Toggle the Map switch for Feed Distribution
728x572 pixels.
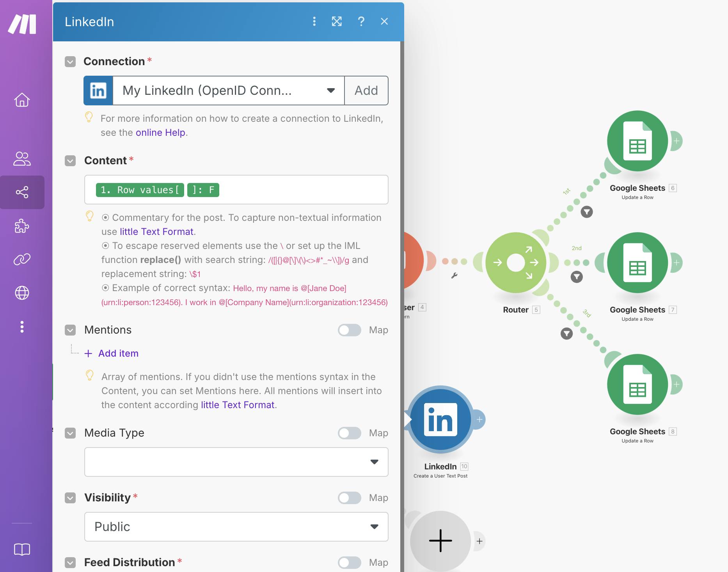pos(350,563)
